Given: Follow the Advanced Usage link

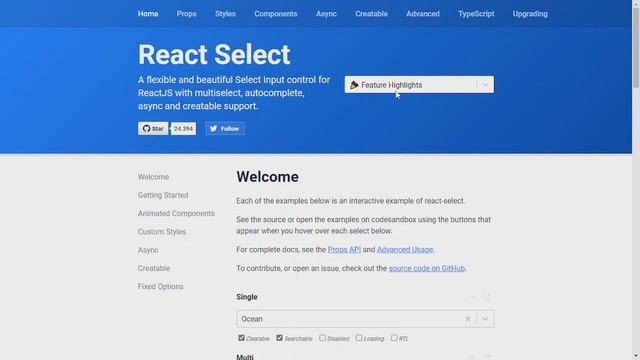Looking at the screenshot, I should pyautogui.click(x=404, y=249).
